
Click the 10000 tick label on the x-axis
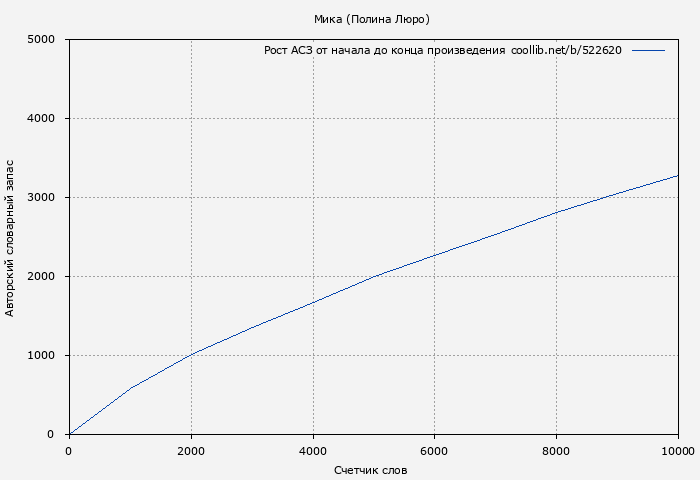pos(678,451)
